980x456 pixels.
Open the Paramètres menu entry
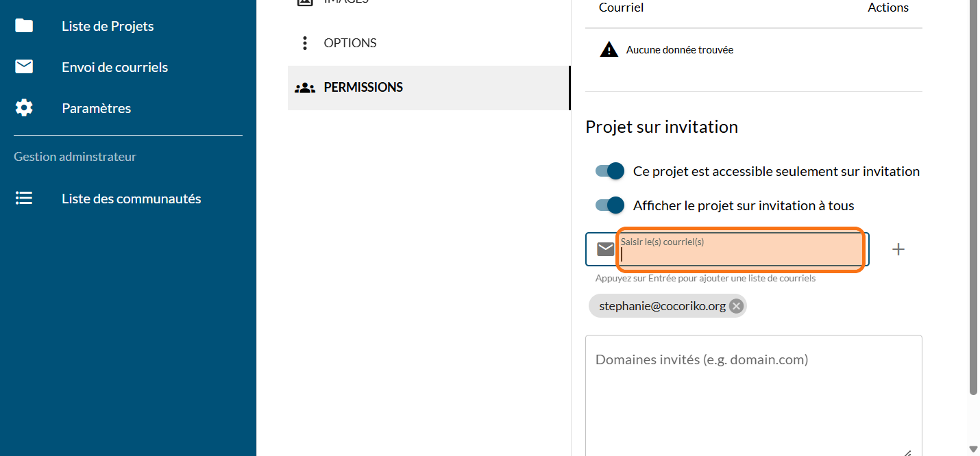96,108
